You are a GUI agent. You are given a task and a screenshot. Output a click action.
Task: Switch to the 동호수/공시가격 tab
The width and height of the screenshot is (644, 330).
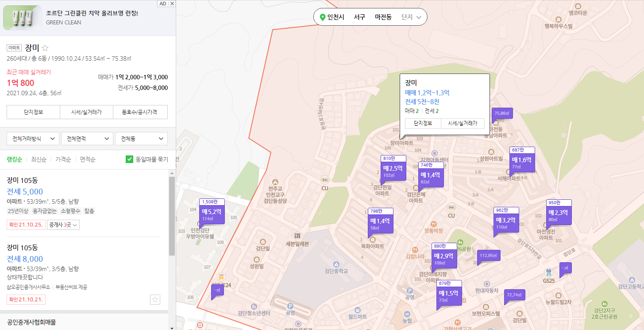[141, 112]
